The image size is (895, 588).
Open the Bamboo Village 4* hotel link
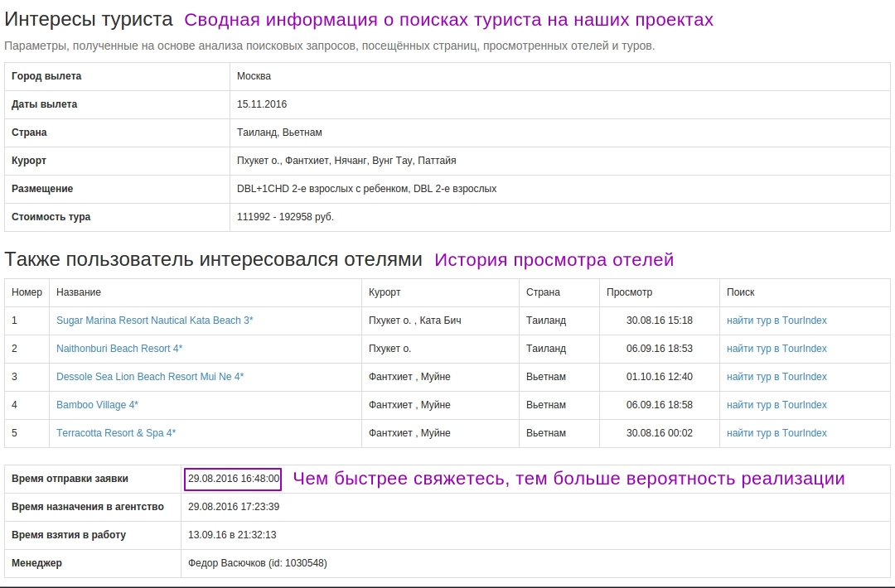(x=97, y=405)
